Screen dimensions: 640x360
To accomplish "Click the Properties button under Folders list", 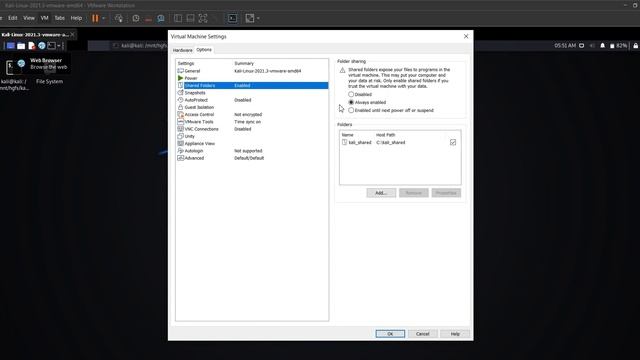I will click(446, 193).
